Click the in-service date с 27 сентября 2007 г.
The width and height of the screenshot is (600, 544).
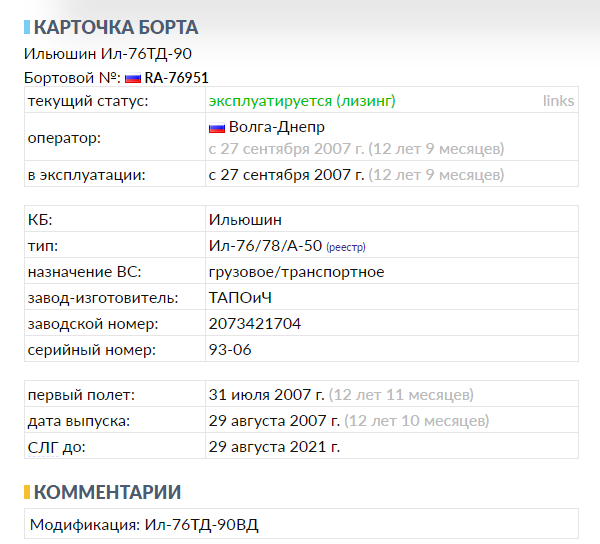click(286, 175)
